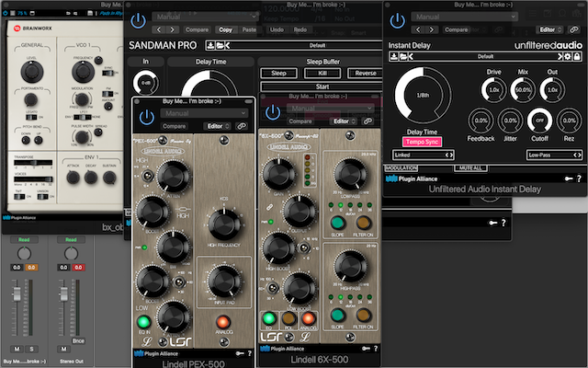The height and width of the screenshot is (368, 588).
Task: Toggle the PEX-500 ANALOG red button
Action: coord(222,322)
